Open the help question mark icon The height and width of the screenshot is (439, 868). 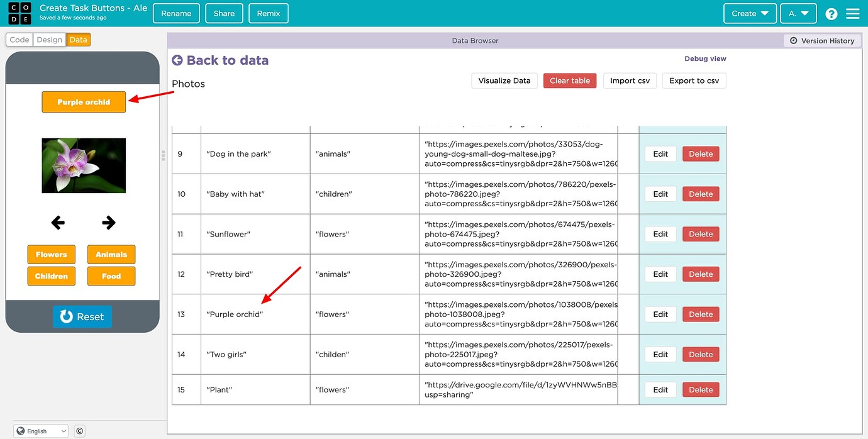click(x=831, y=13)
